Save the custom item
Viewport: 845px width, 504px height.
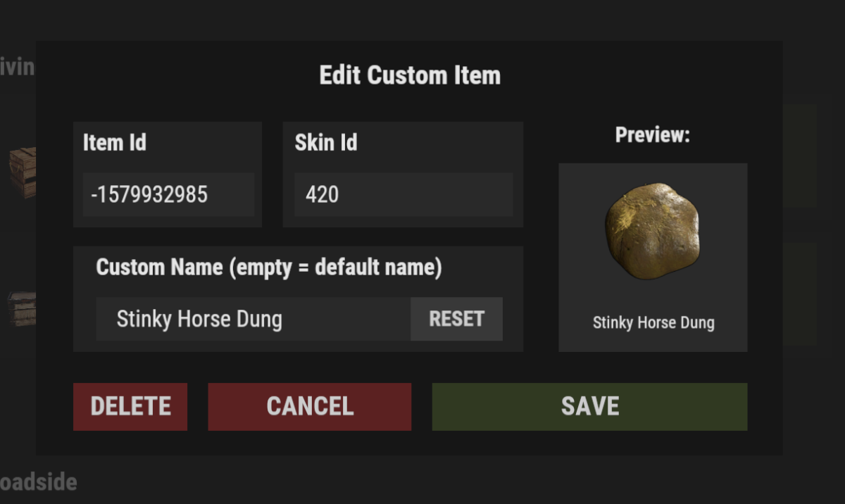click(589, 406)
